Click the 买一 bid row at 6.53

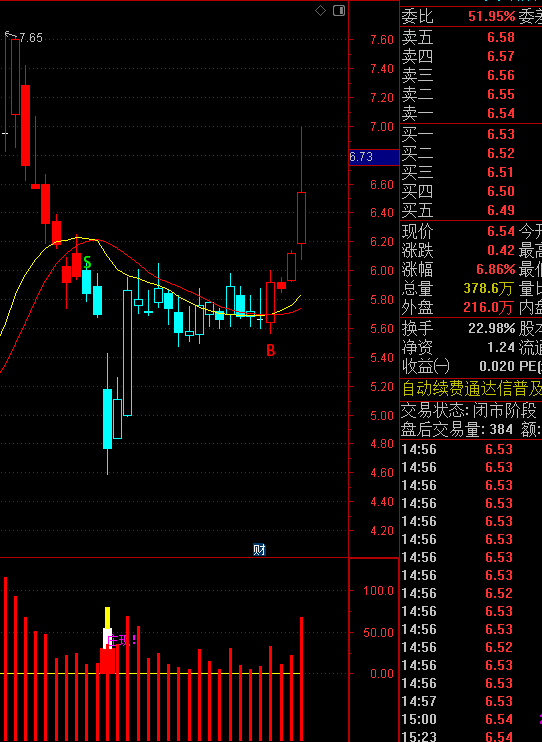pos(471,134)
